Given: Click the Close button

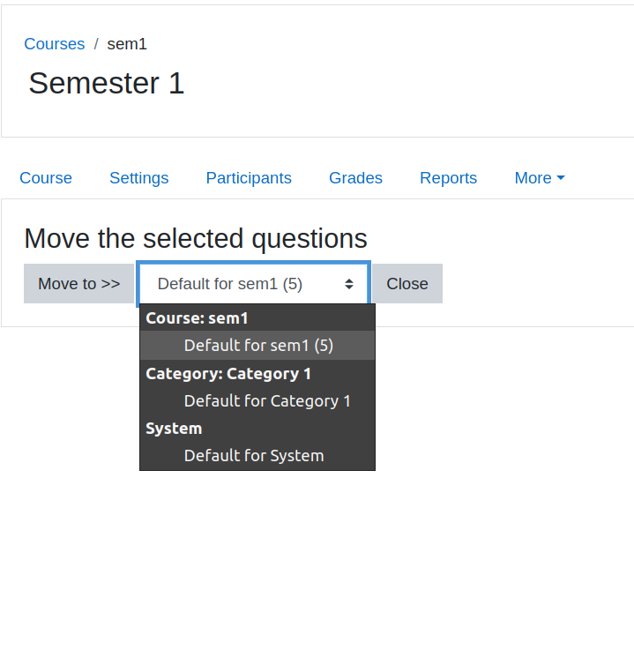Looking at the screenshot, I should click(x=407, y=284).
